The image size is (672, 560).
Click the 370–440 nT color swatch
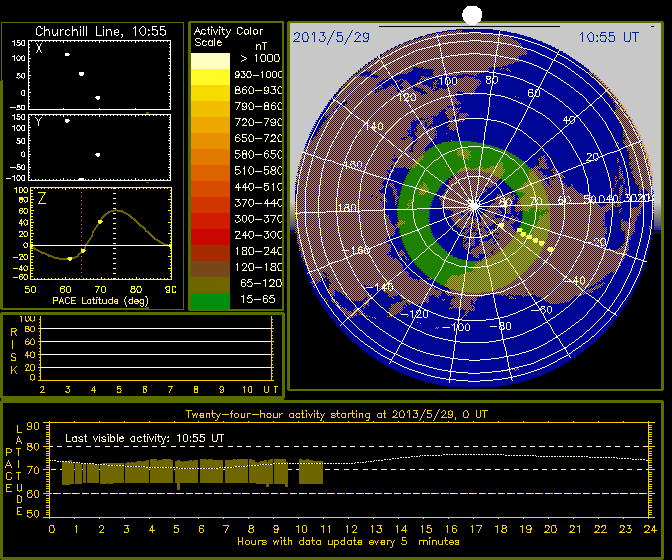pos(210,205)
